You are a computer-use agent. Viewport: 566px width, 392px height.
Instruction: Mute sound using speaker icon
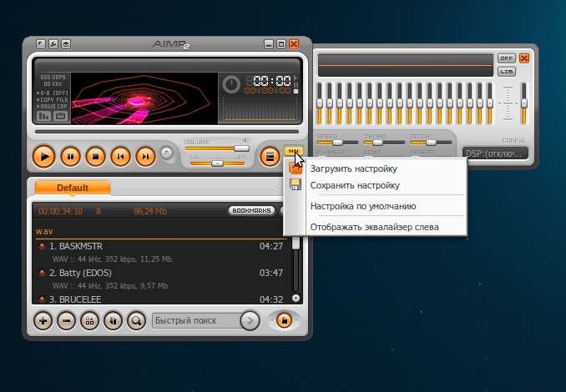246,141
